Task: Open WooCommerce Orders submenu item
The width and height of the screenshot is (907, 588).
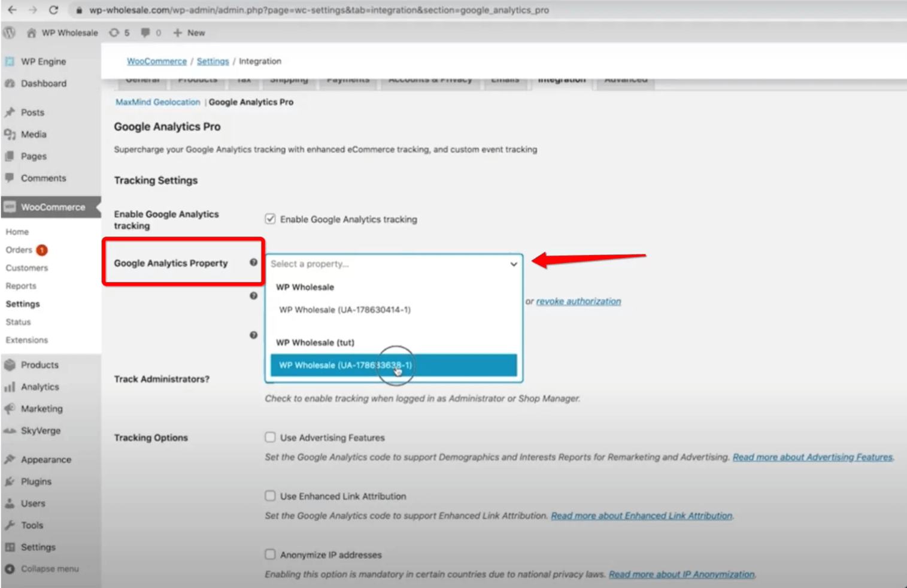Action: [19, 250]
